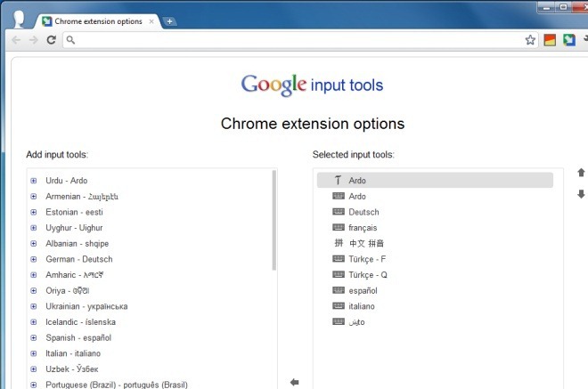588x389 pixels.
Task: Click the Add input tools scrollbar
Action: tap(274, 220)
